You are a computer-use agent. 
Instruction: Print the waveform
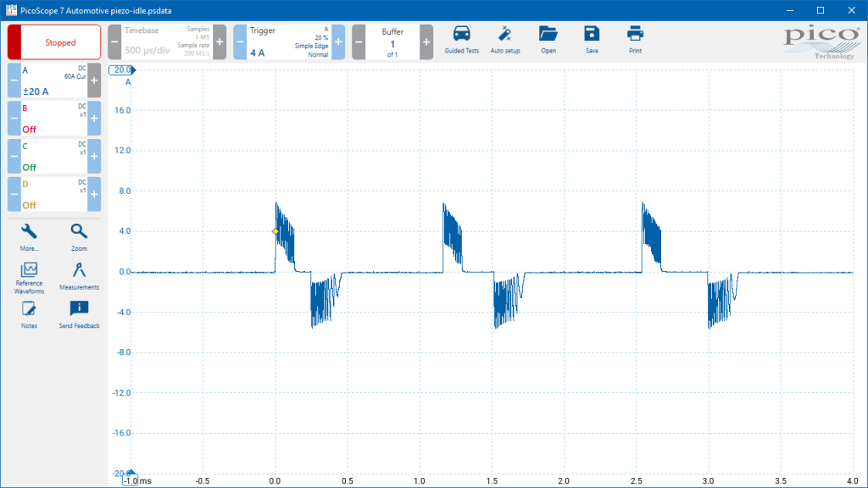coord(635,40)
